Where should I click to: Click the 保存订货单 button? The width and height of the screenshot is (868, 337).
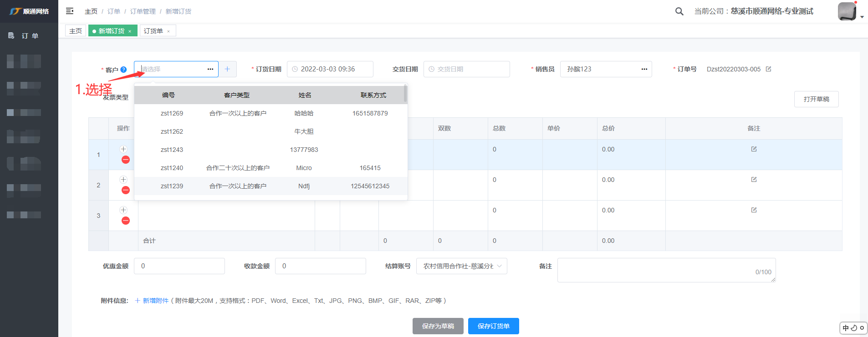tap(493, 326)
